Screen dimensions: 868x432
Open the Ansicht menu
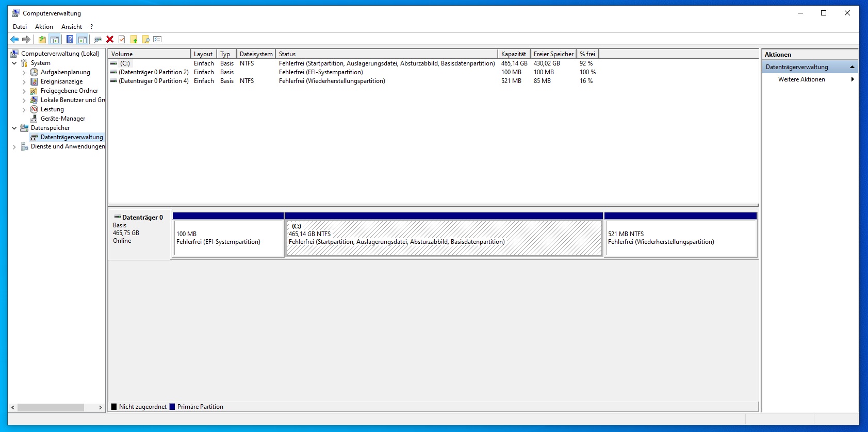point(72,27)
